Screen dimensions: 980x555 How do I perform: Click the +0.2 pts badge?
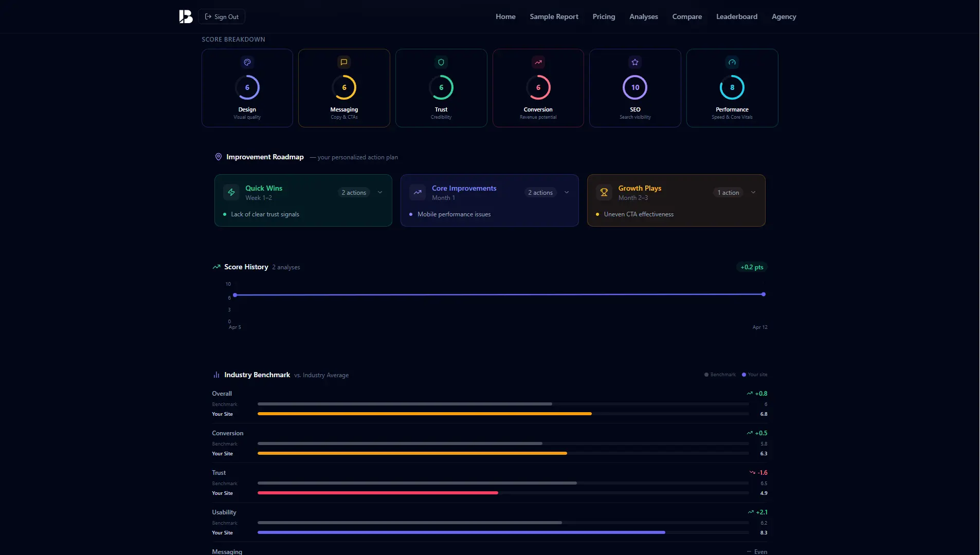click(752, 267)
